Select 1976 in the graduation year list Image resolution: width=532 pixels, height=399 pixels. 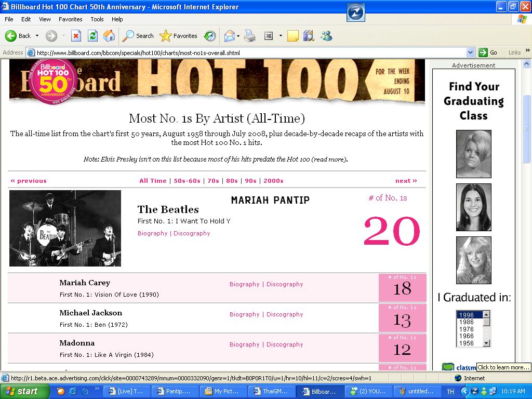point(470,329)
